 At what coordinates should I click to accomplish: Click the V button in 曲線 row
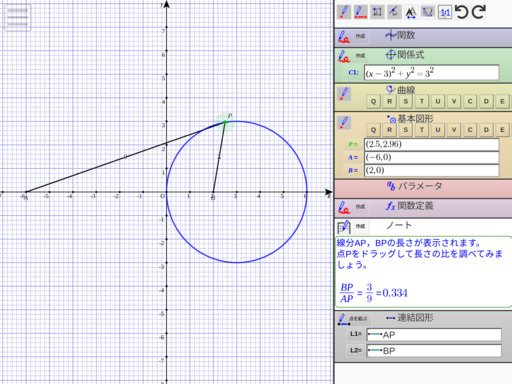click(x=454, y=101)
